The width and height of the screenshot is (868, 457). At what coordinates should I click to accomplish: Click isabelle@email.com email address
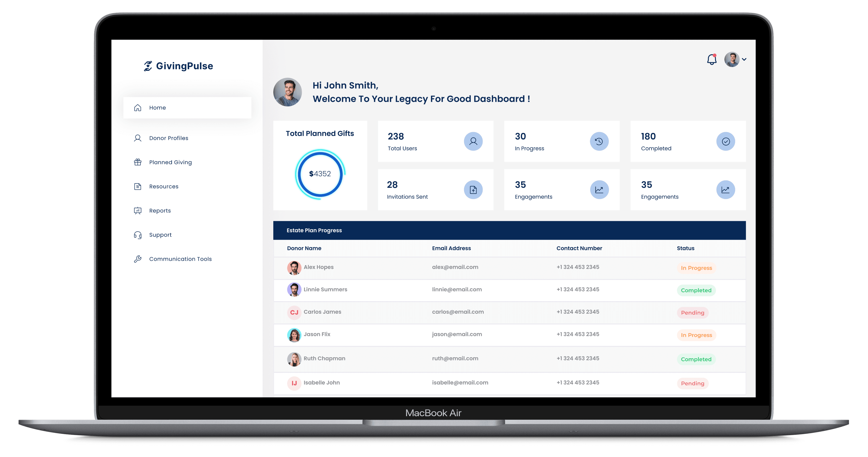460,383
